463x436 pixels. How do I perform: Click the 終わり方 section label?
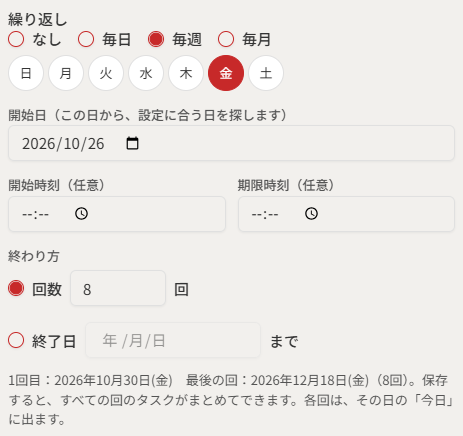[34, 256]
